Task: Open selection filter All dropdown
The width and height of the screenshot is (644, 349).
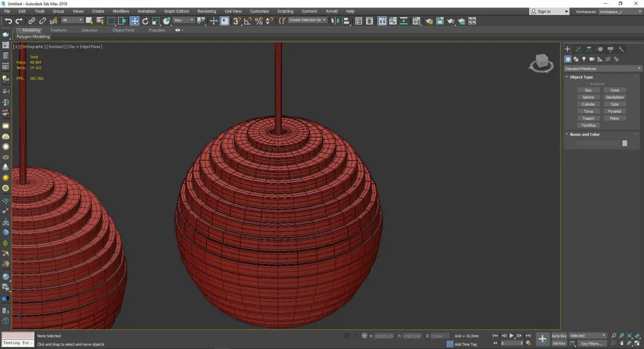Action: [x=72, y=20]
